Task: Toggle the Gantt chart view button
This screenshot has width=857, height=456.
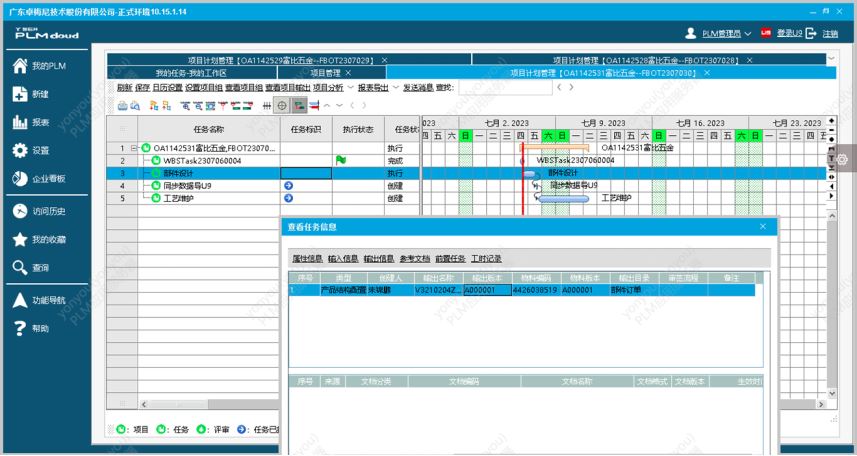Action: coord(299,105)
